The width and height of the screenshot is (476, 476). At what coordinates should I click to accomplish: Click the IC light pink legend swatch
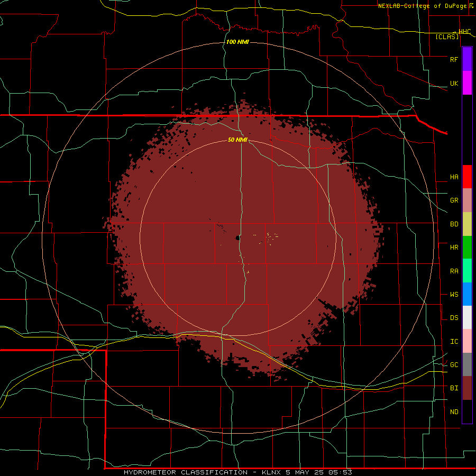467,341
